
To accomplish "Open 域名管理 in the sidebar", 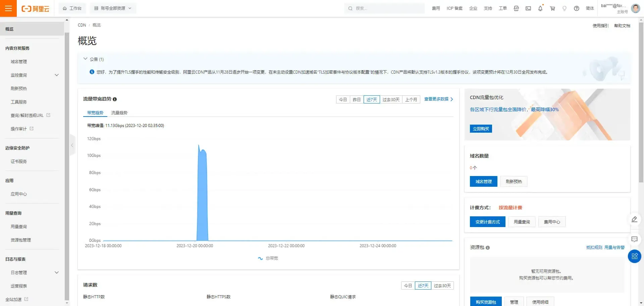I will pyautogui.click(x=19, y=61).
